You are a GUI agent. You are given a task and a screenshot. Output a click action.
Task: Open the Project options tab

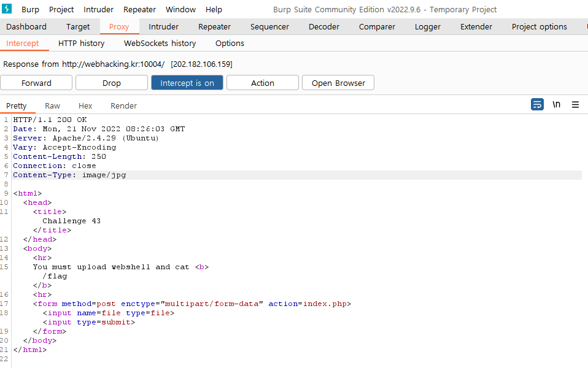point(540,26)
